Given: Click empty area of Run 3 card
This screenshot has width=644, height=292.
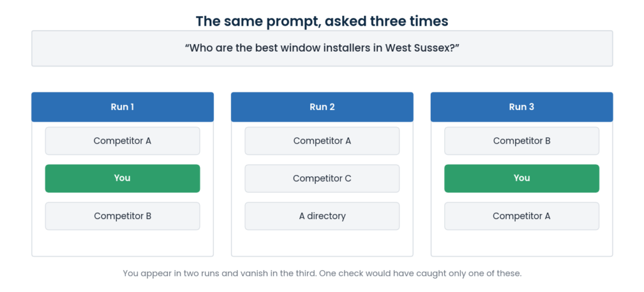Looking at the screenshot, I should point(521,243).
